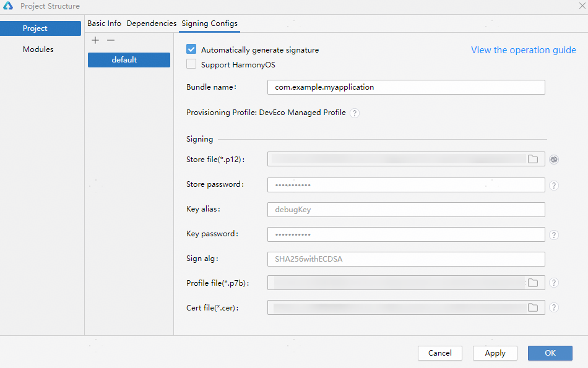The image size is (588, 368).
Task: Click help icon beside Provisioning Profile
Action: pyautogui.click(x=355, y=113)
